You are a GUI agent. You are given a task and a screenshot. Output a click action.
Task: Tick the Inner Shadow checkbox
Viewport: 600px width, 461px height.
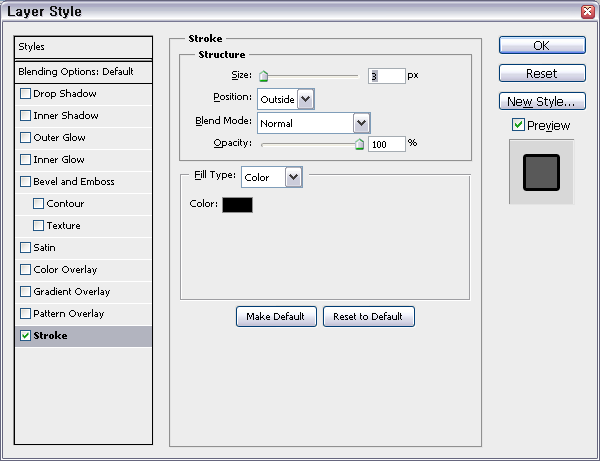point(25,116)
